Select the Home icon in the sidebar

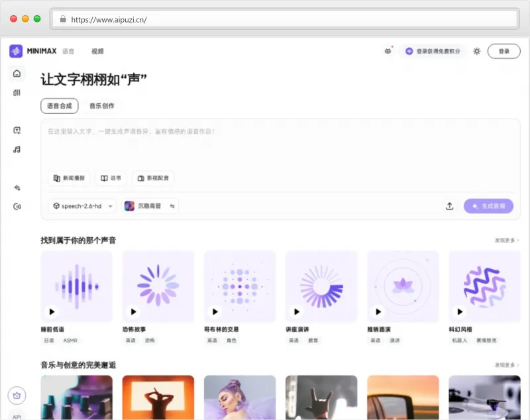18,74
